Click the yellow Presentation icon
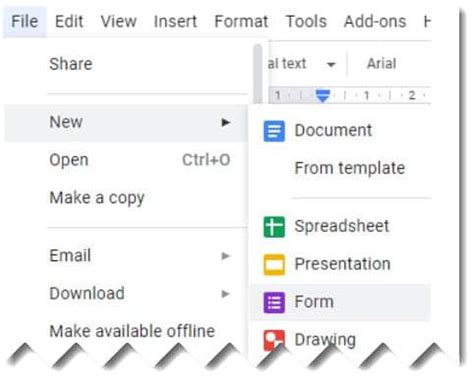 pyautogui.click(x=274, y=265)
